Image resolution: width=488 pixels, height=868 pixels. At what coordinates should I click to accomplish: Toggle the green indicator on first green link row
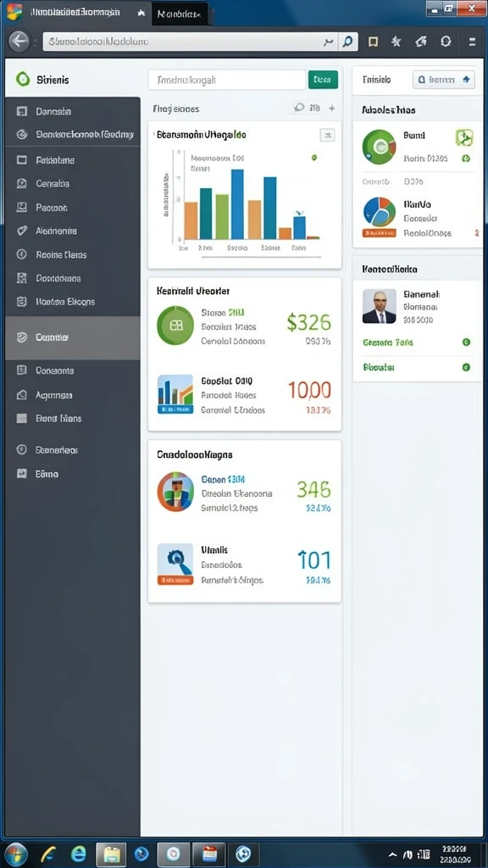(466, 342)
